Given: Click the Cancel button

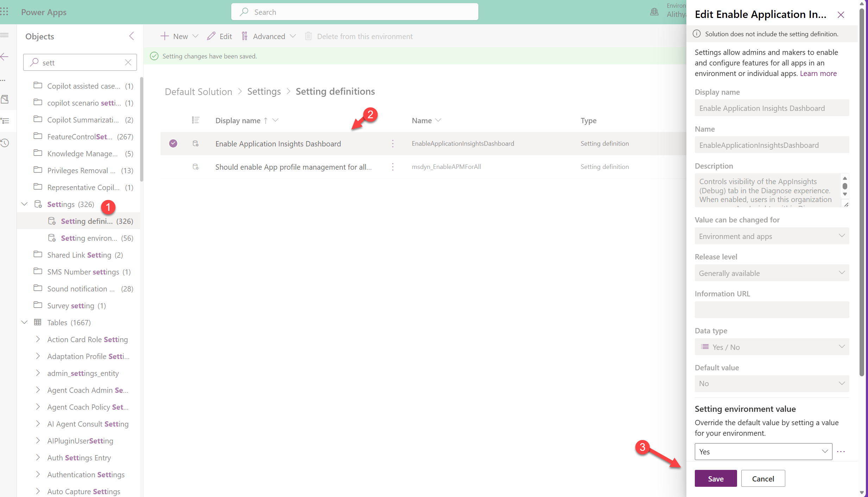Looking at the screenshot, I should (763, 479).
